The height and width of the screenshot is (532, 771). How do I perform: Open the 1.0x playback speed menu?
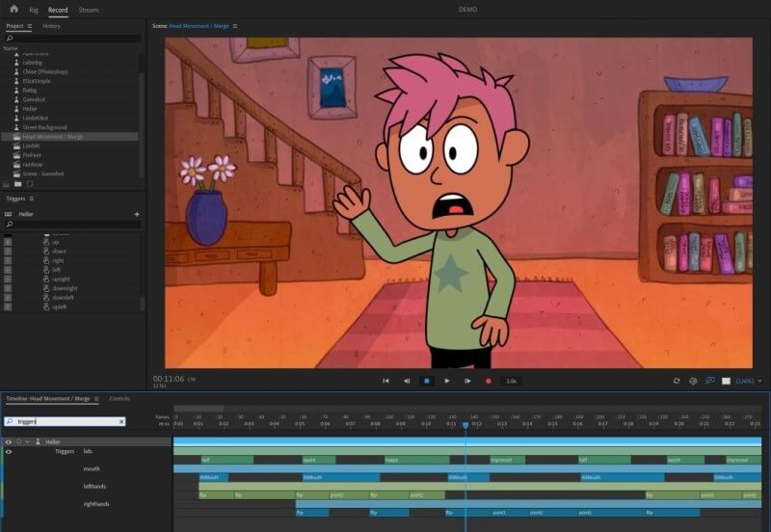(512, 381)
